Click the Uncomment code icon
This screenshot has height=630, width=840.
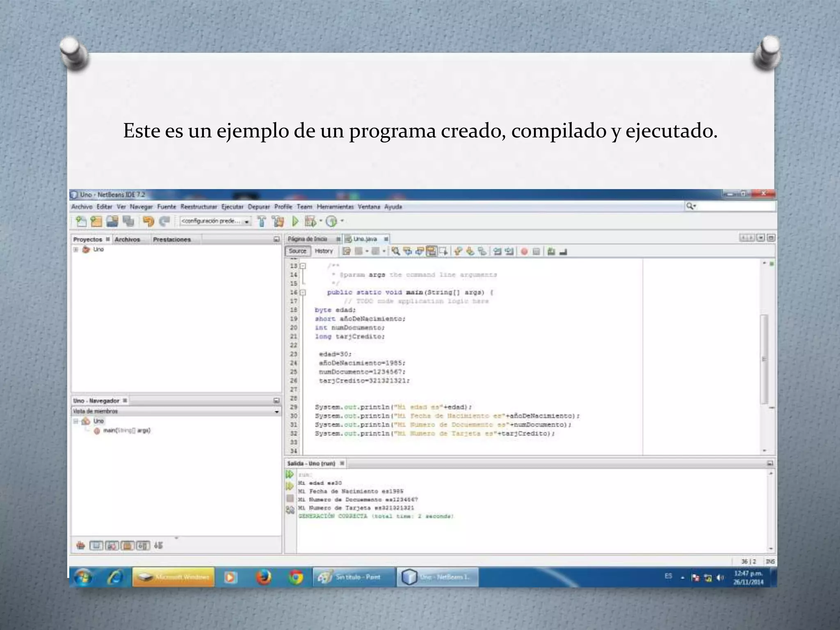(563, 251)
